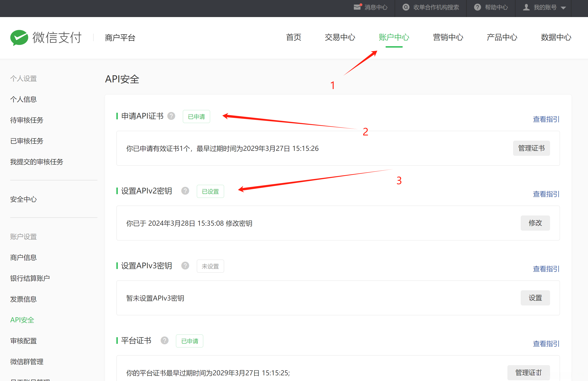Viewport: 588px width, 381px height.
Task: Click the help center question mark icon
Action: coord(477,7)
